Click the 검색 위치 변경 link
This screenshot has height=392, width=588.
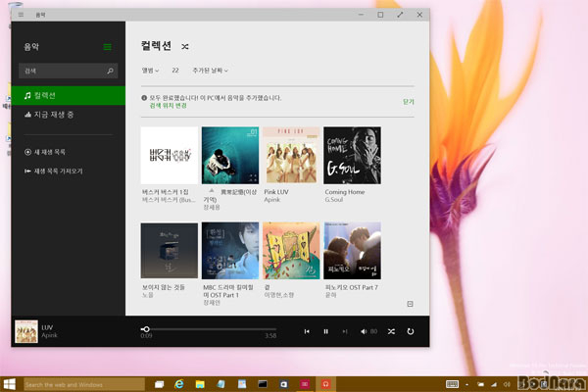point(168,106)
